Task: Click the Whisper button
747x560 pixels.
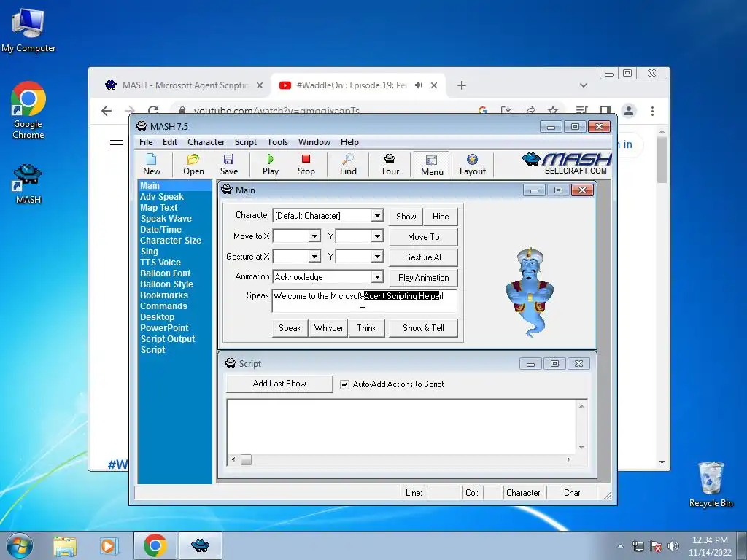Action: point(328,328)
